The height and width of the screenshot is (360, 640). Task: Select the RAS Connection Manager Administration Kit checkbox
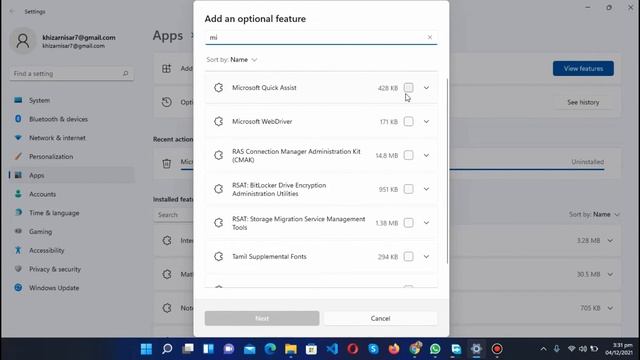pos(408,156)
